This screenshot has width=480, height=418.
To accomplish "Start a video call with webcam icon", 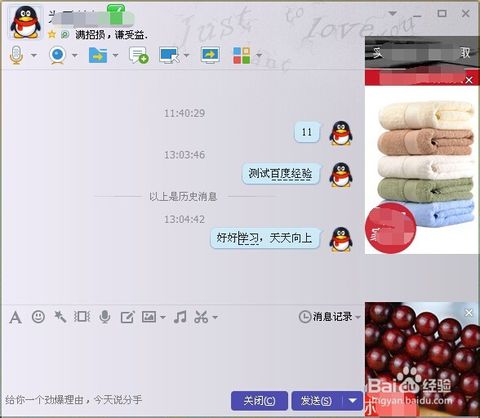I will point(58,55).
